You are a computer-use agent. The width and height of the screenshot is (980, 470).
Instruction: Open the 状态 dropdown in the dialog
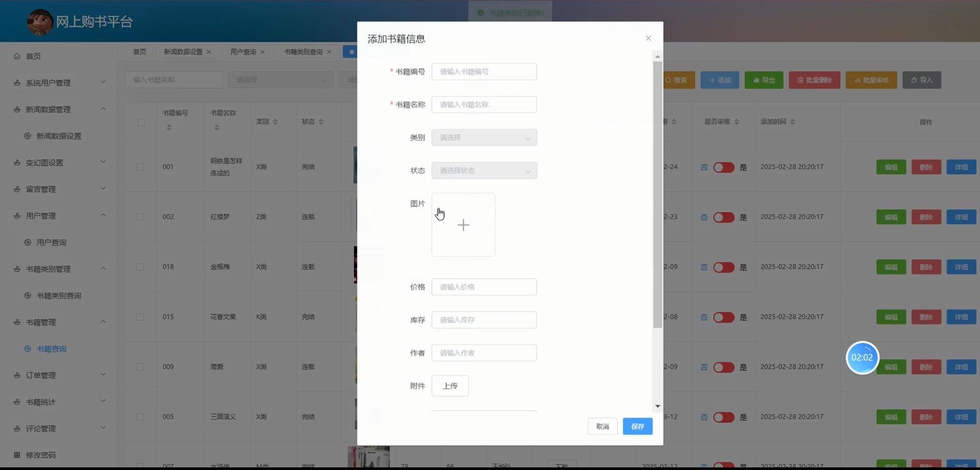484,171
